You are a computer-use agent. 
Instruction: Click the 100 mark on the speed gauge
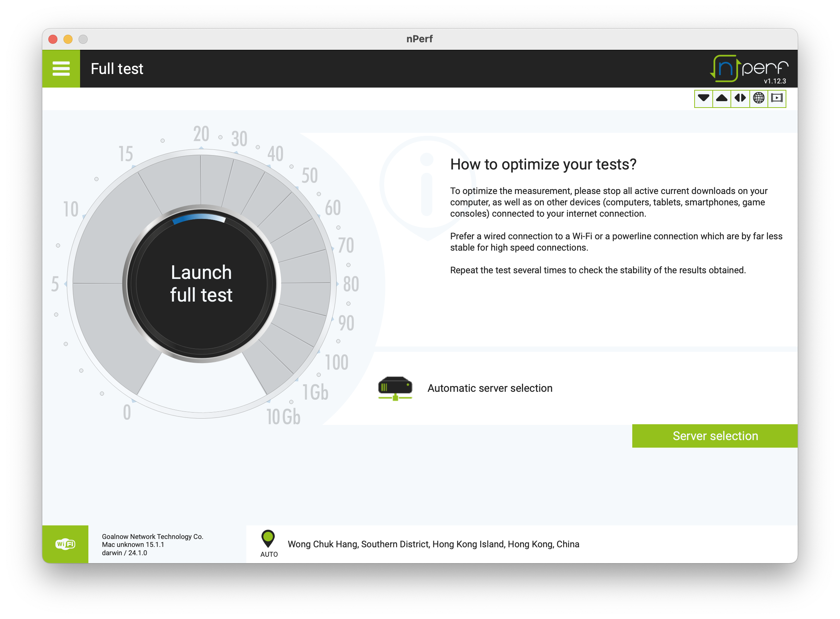(x=337, y=362)
